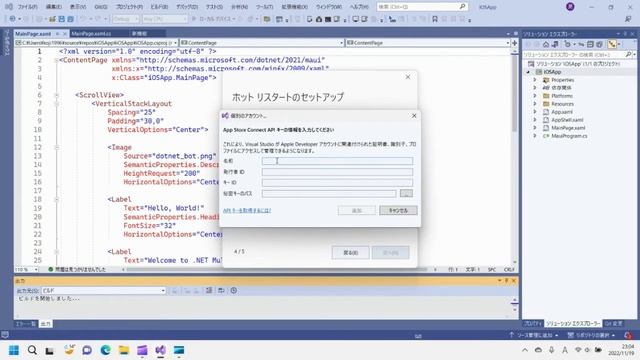Close the individual account dialog
This screenshot has height=360, width=640.
(414, 116)
